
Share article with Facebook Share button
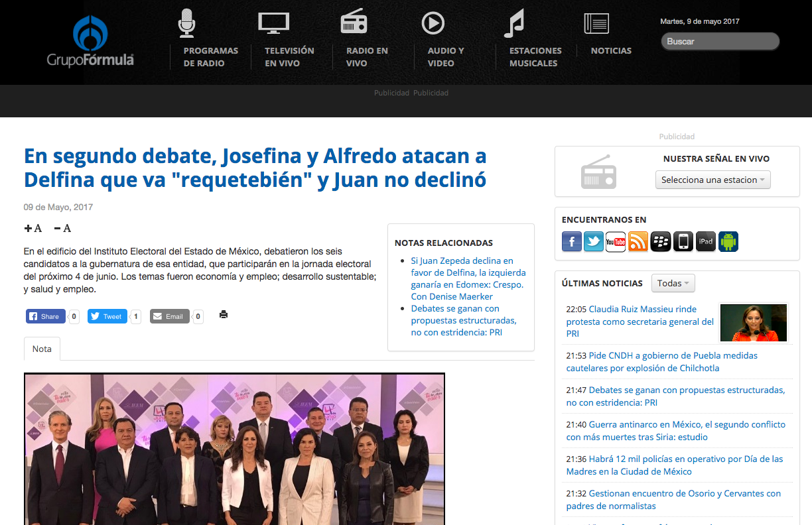click(x=45, y=317)
